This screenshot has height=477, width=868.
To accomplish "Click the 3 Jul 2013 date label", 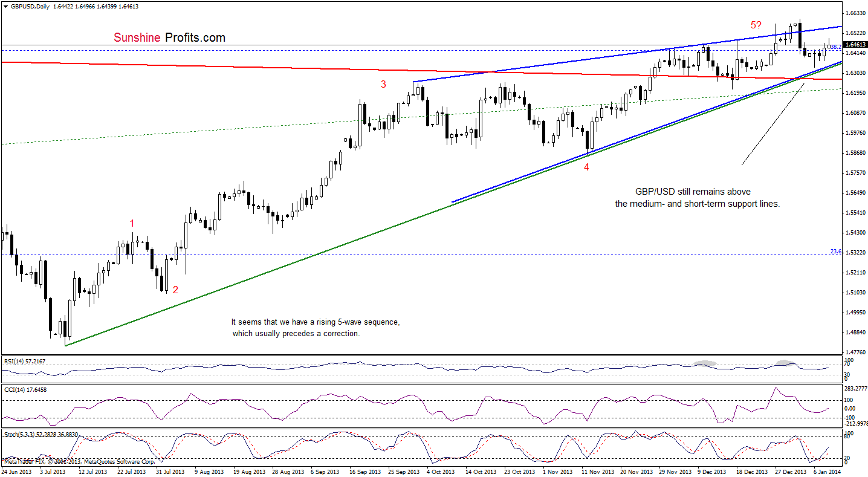I will 53,471.
